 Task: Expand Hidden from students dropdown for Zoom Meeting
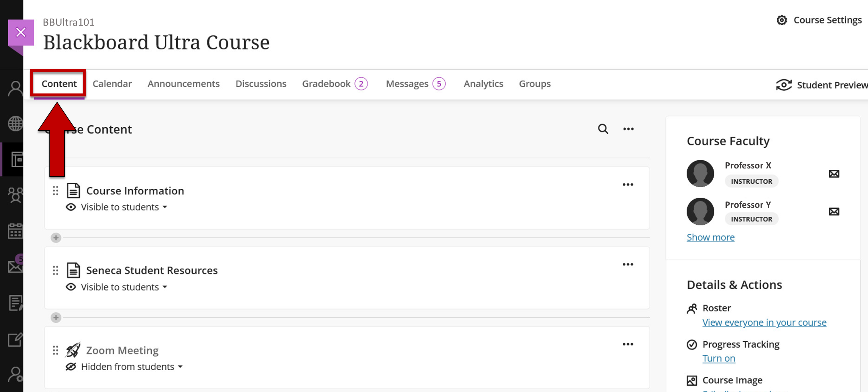[x=180, y=367]
